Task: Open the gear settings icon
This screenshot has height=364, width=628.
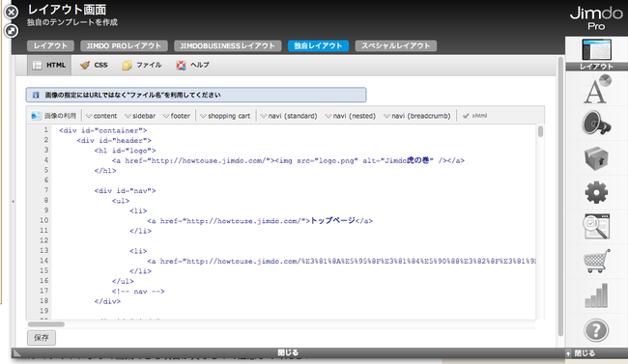Action: tap(596, 192)
